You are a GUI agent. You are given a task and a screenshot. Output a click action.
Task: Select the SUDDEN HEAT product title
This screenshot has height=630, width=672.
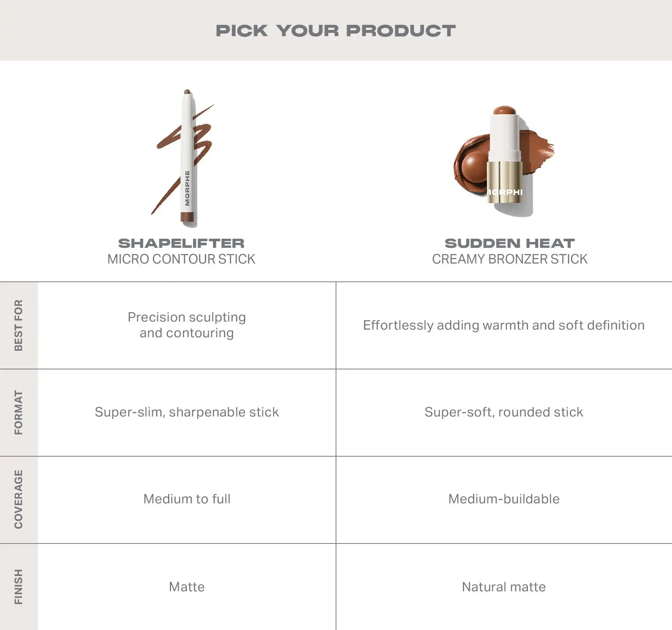pyautogui.click(x=510, y=243)
